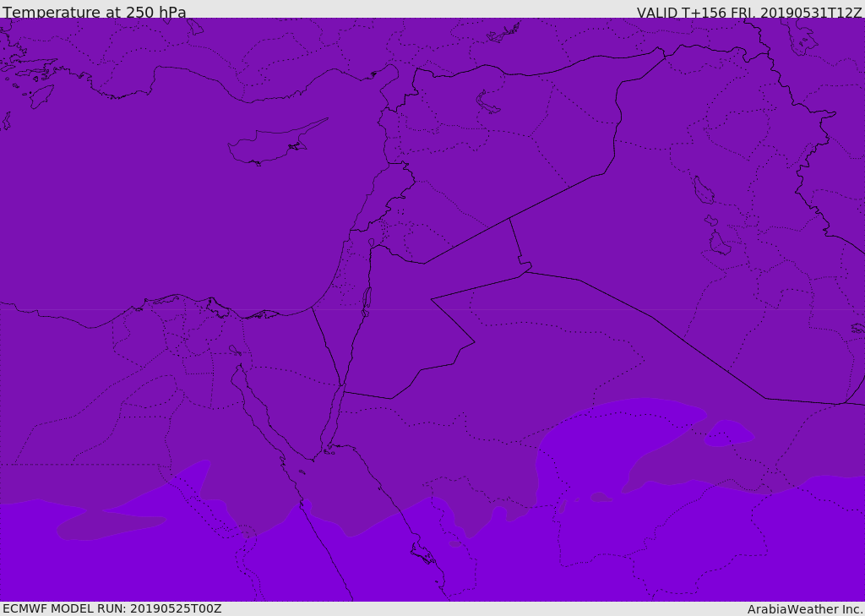The height and width of the screenshot is (616, 865).
Task: Click the 'VALID T+156 FRI. 20190531T12Z' label
Action: [749, 12]
